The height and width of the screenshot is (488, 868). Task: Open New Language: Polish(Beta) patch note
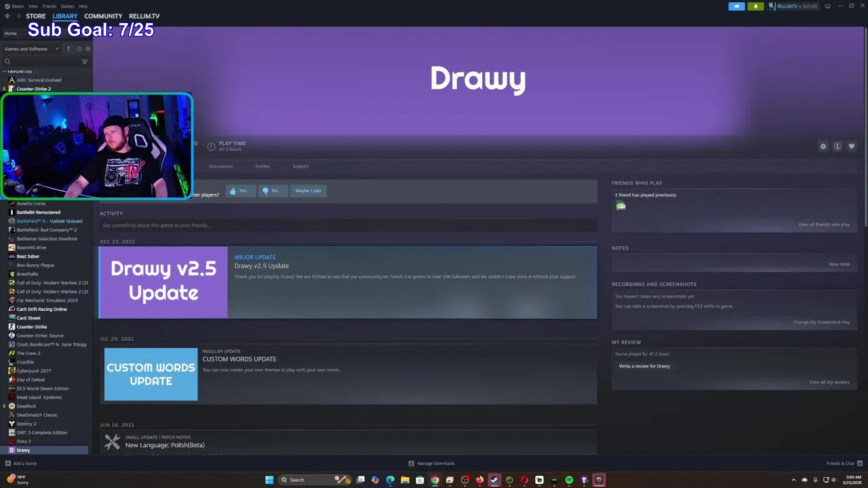165,445
